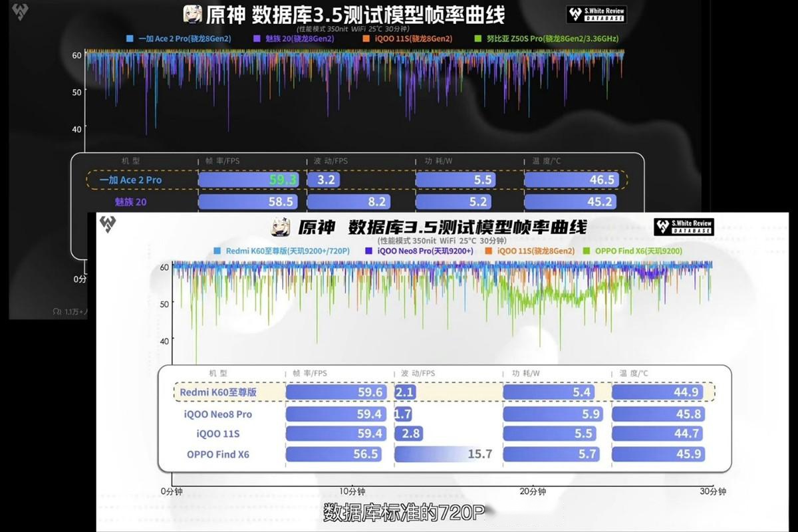This screenshot has height=532, width=798.
Task: Click the 帧率/FPS column header in white table
Action: [310, 374]
